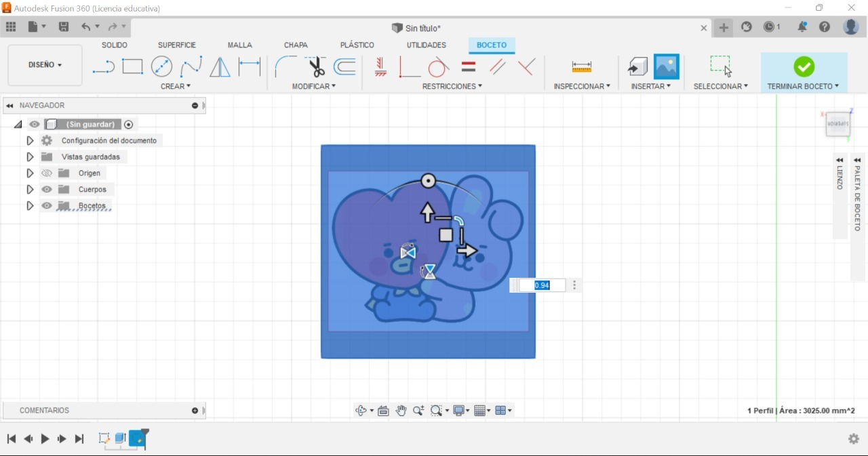Hide the Bocetos folder
Screen dimensions: 868x456
(47, 206)
